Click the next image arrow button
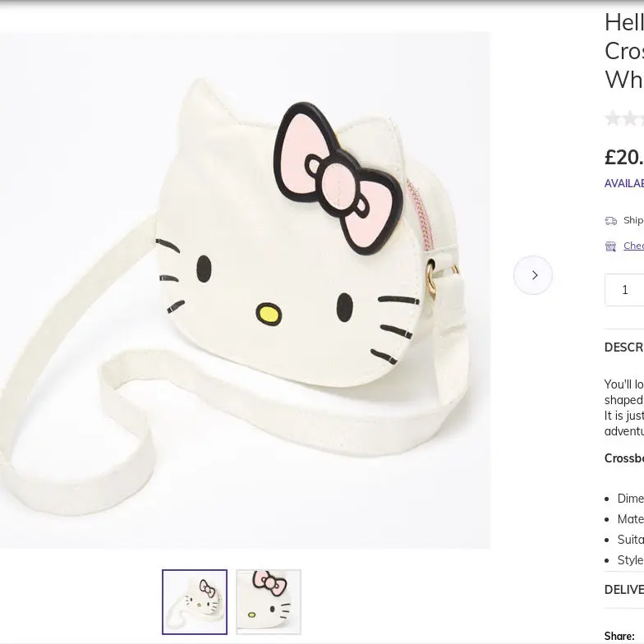 533,275
